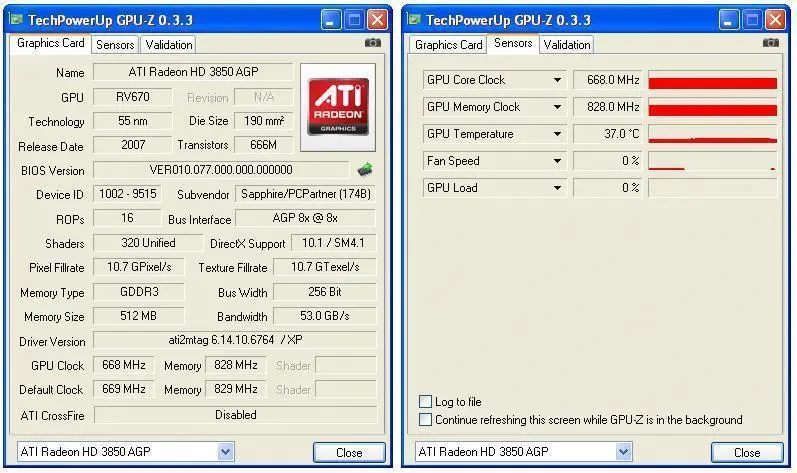Screen dimensions: 797x473
Task: Click Bandwidth field 53.0 GB/s
Action: coord(325,316)
